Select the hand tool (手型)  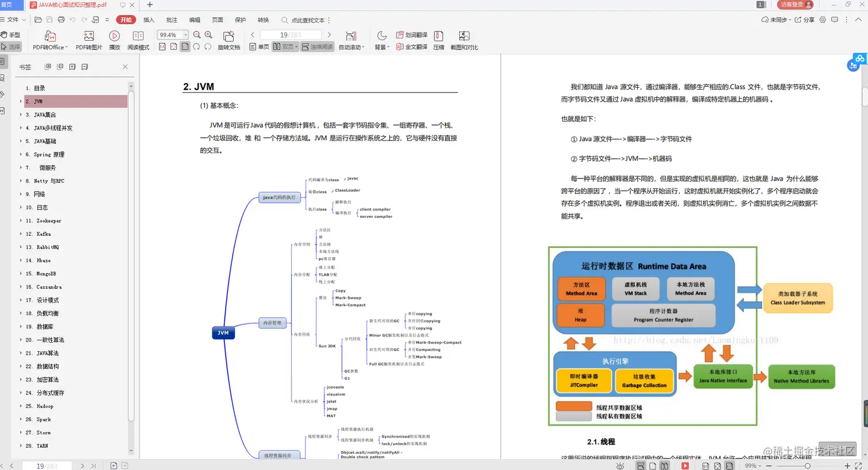click(12, 34)
